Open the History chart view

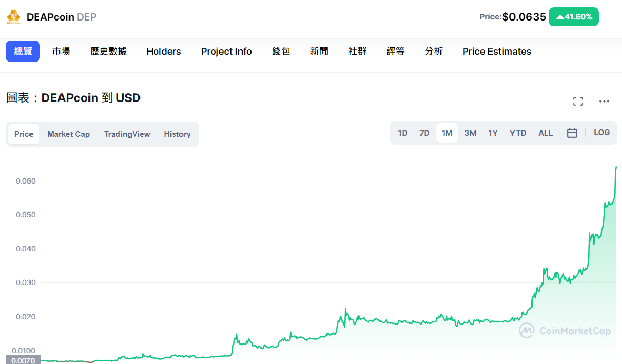pos(177,134)
